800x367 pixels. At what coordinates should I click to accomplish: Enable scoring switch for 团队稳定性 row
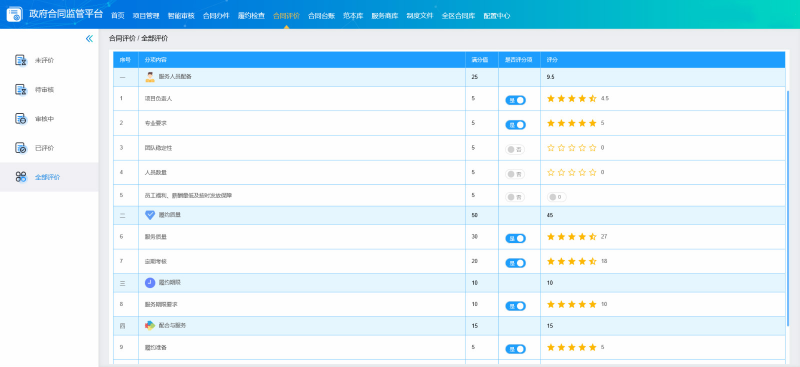click(x=515, y=150)
